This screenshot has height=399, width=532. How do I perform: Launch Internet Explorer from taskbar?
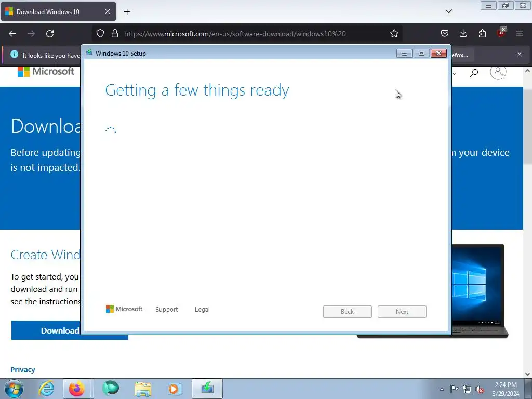click(x=46, y=389)
